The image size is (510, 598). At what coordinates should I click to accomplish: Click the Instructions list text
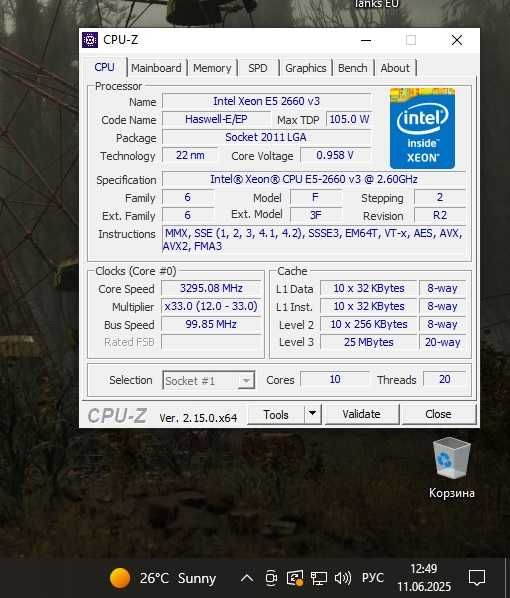tap(314, 240)
